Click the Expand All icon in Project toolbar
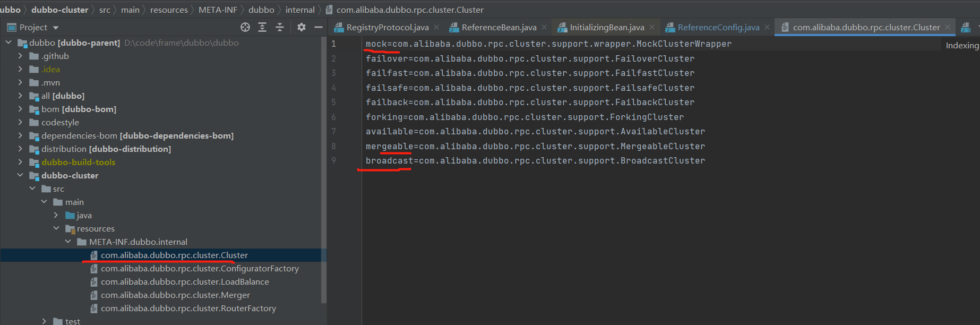The image size is (980, 325). pos(262,27)
